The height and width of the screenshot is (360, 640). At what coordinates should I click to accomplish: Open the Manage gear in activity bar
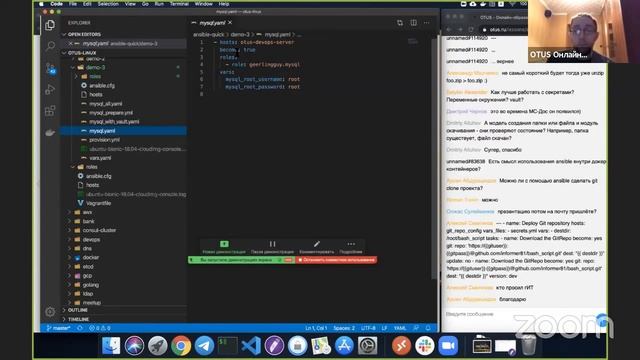point(50,312)
